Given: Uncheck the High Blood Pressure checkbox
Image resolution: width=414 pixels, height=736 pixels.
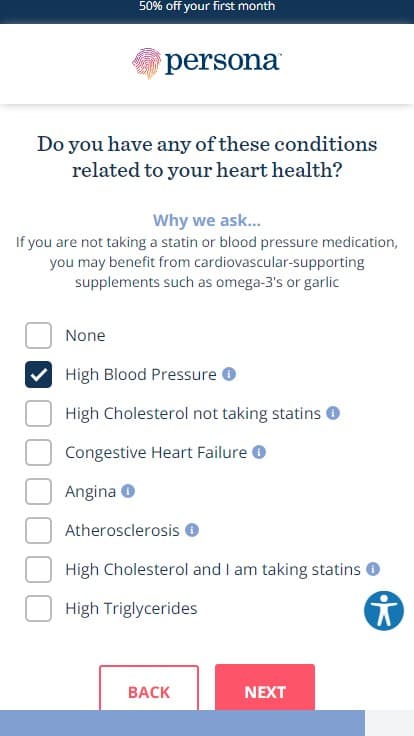Looking at the screenshot, I should tap(38, 374).
